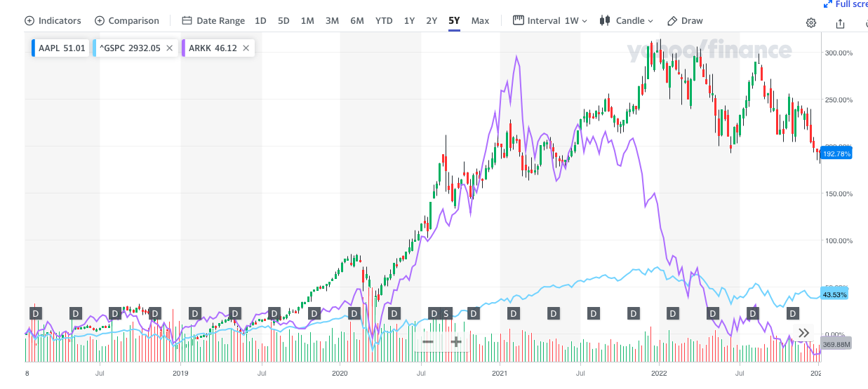The width and height of the screenshot is (868, 389).
Task: Open chart settings gear
Action: point(811,22)
